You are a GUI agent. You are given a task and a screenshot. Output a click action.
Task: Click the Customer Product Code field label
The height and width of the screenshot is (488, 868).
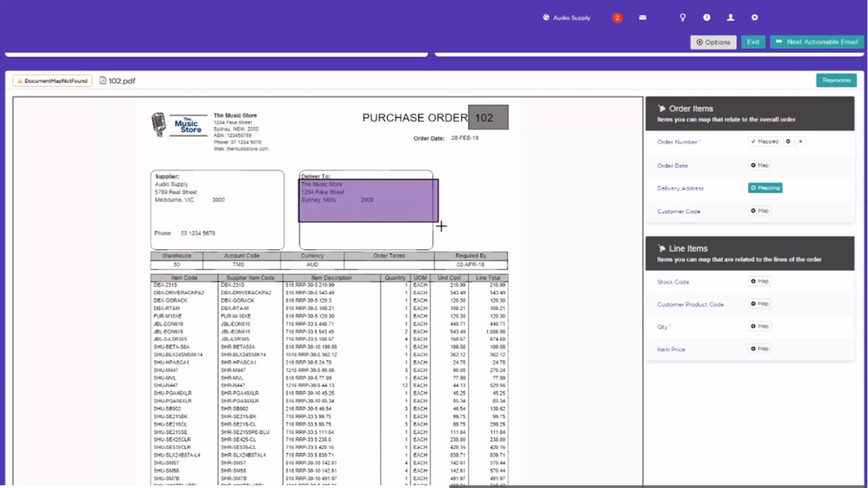point(690,304)
